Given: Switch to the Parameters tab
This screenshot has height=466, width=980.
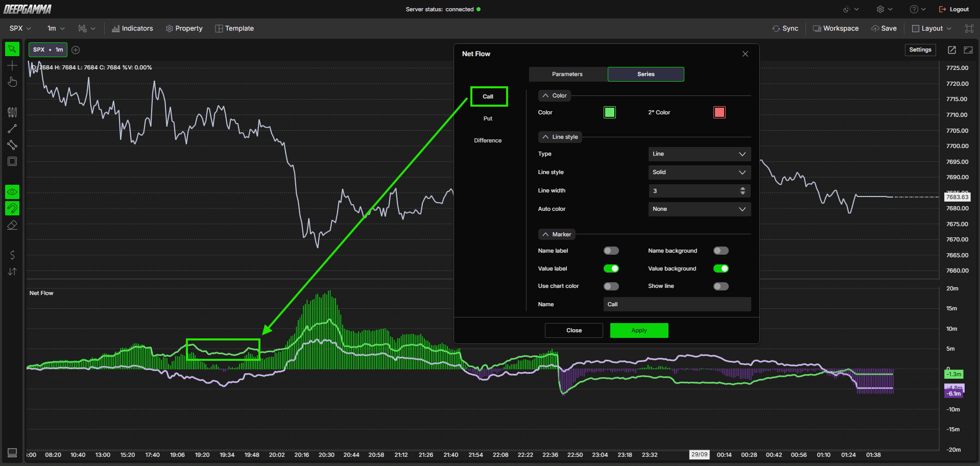Looking at the screenshot, I should click(x=568, y=74).
